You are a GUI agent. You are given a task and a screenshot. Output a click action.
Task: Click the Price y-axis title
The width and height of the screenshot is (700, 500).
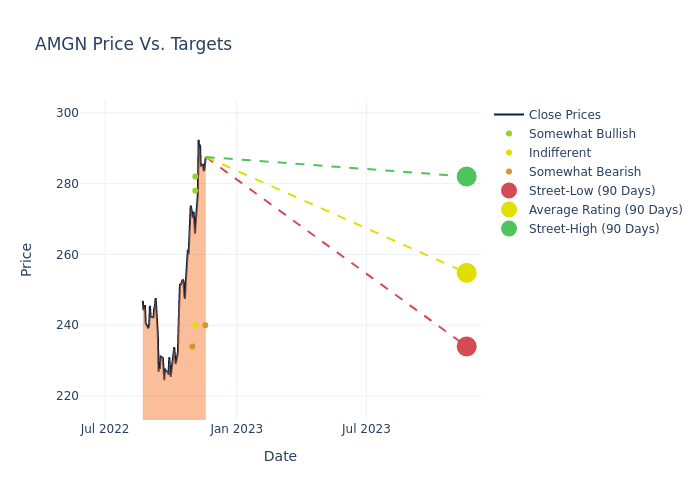pyautogui.click(x=26, y=259)
